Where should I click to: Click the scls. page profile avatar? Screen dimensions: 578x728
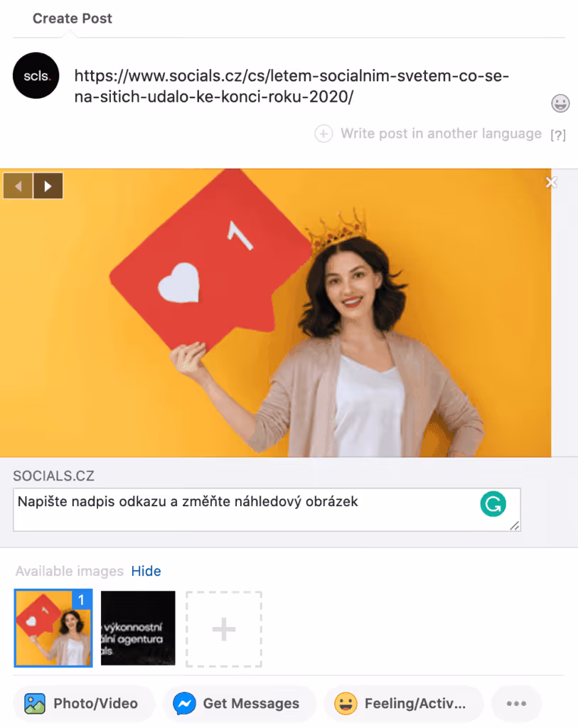36,75
